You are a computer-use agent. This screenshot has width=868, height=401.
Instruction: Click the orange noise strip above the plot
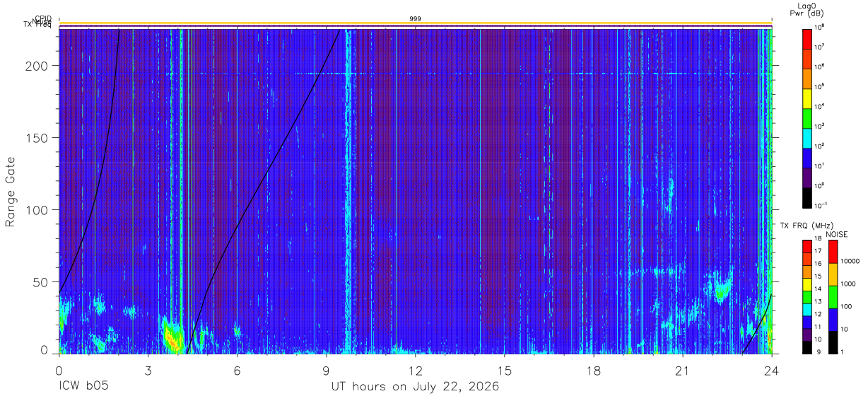[x=415, y=23]
